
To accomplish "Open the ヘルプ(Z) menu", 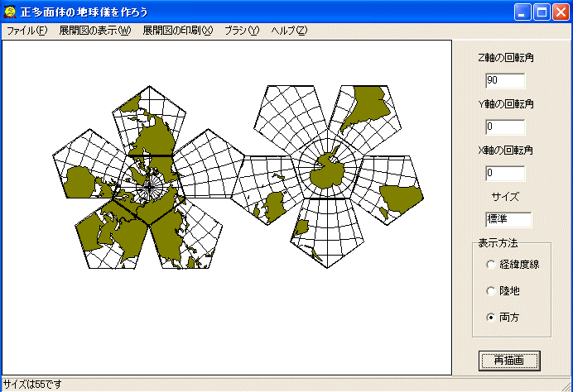I will point(289,31).
